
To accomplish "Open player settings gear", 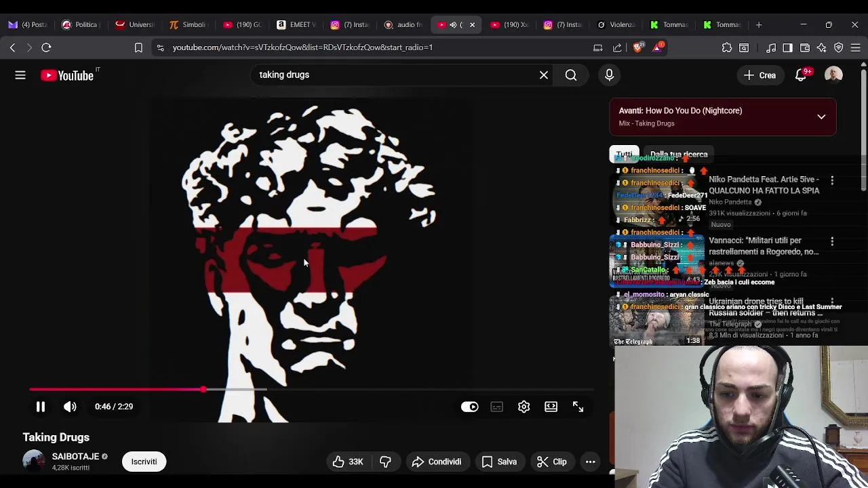I will pyautogui.click(x=524, y=407).
